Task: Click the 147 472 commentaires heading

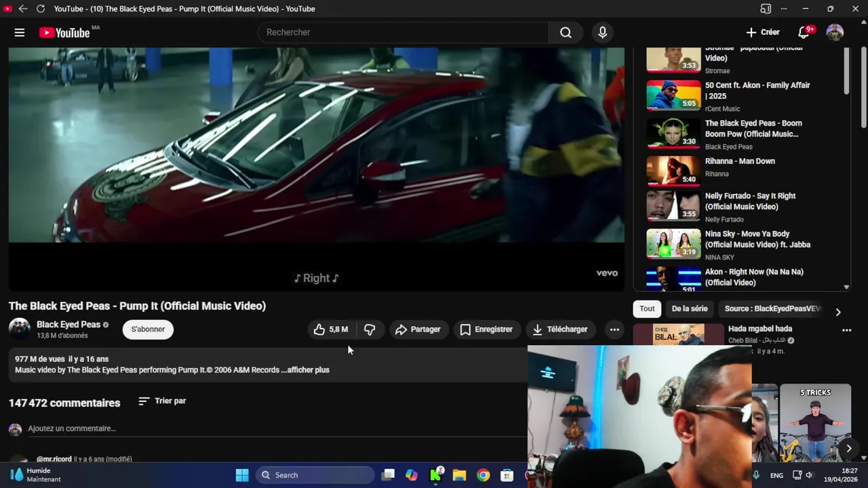Action: point(64,403)
